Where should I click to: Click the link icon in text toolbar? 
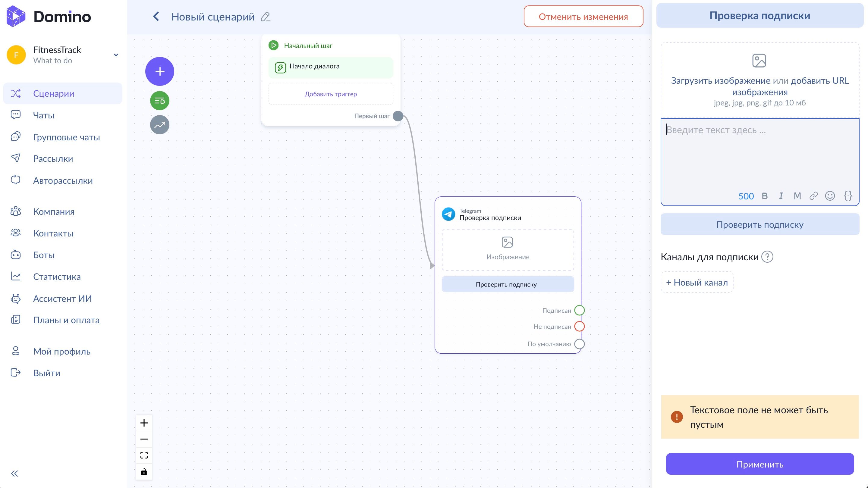coord(813,196)
